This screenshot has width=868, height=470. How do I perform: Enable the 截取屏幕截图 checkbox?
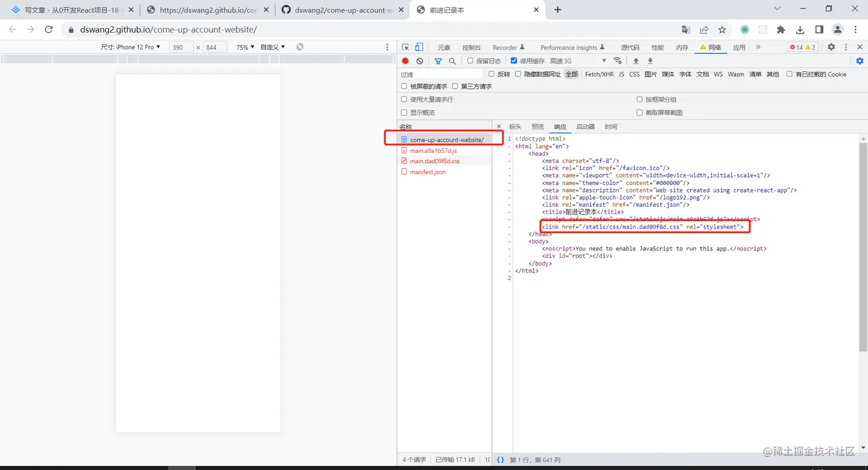[640, 113]
